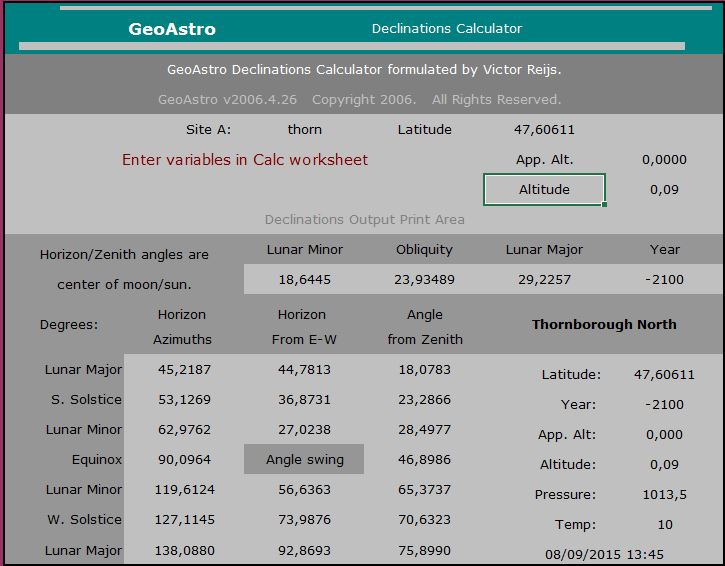Click From E-W value 56,6363
Viewport: 725px width, 566px height.
(304, 490)
